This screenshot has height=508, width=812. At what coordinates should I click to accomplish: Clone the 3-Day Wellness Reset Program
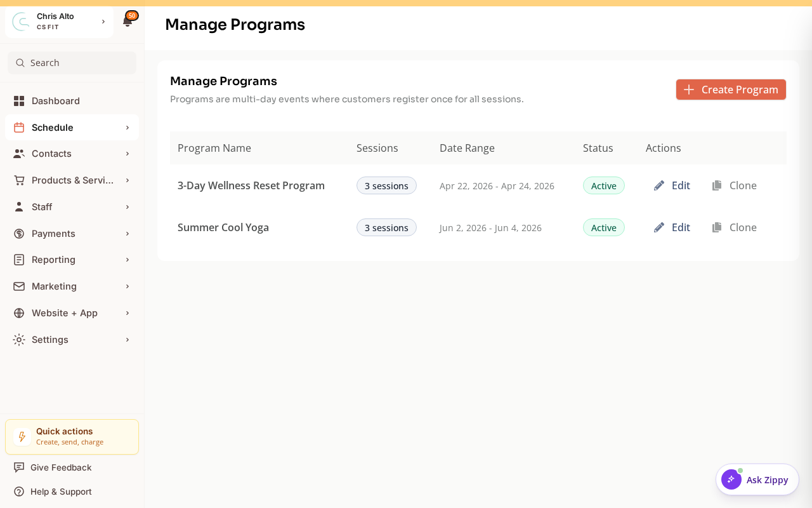coord(734,185)
